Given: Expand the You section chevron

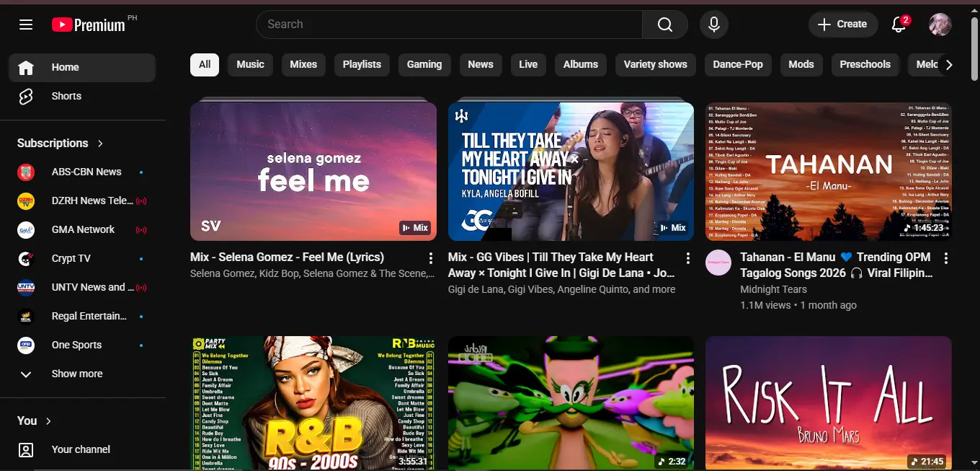Looking at the screenshot, I should [48, 421].
